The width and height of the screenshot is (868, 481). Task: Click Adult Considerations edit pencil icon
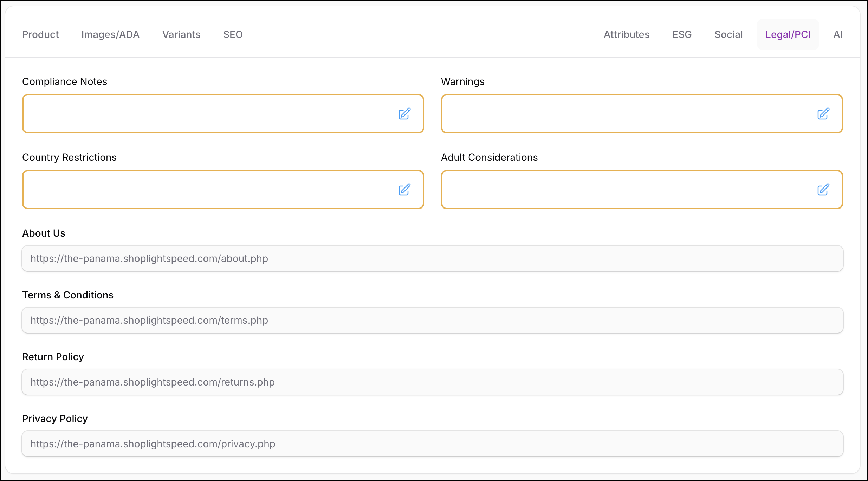coord(823,190)
